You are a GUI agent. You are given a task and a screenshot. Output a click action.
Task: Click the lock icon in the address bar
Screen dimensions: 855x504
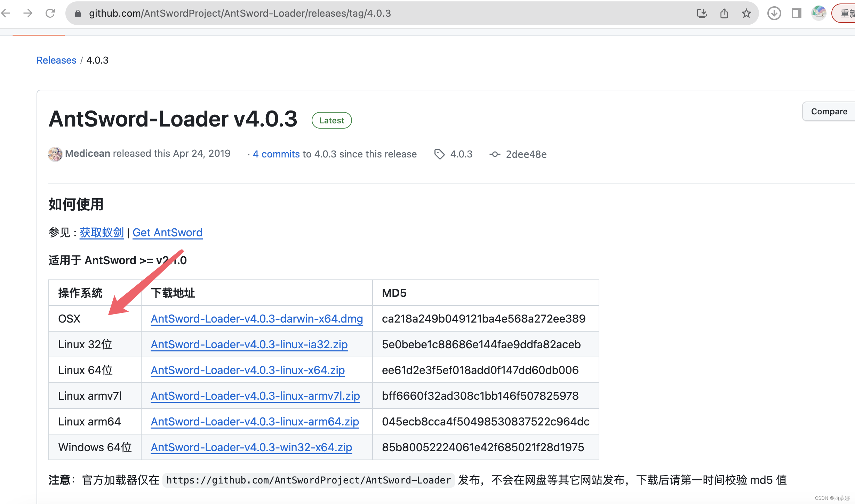pyautogui.click(x=78, y=14)
